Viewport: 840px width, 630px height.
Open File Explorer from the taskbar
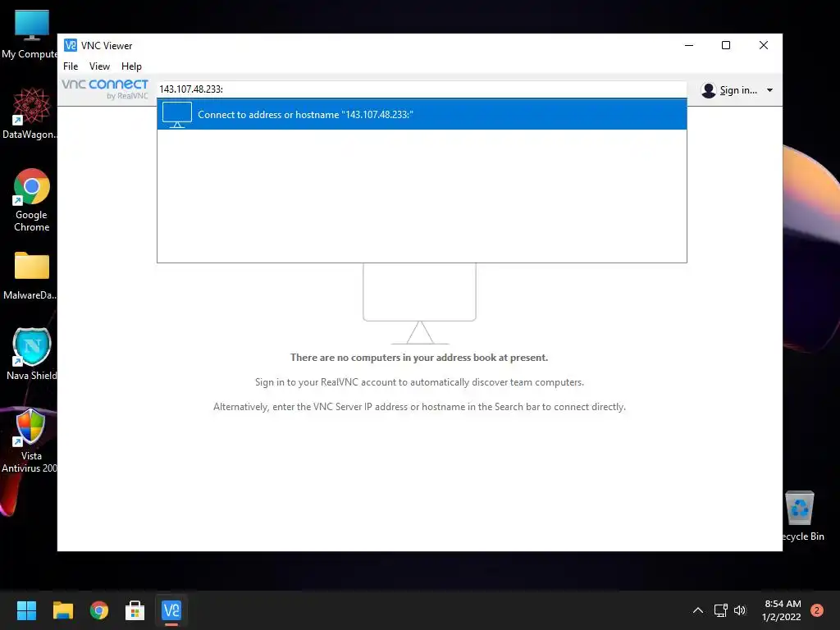click(x=62, y=610)
